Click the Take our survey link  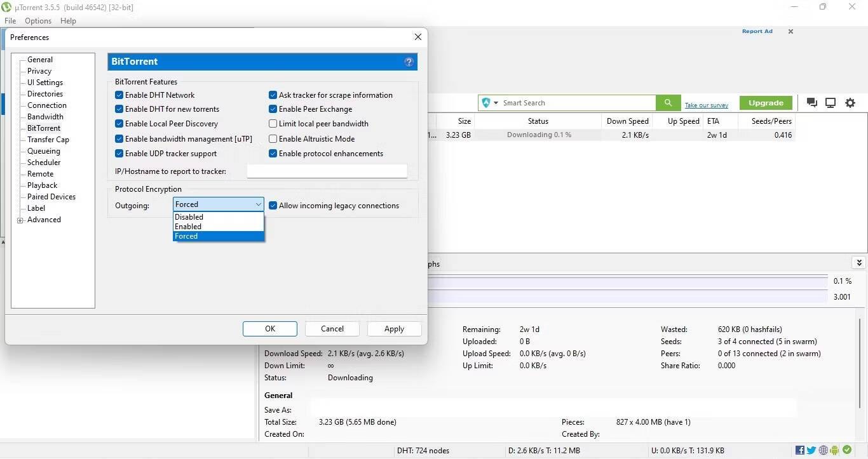tap(706, 105)
